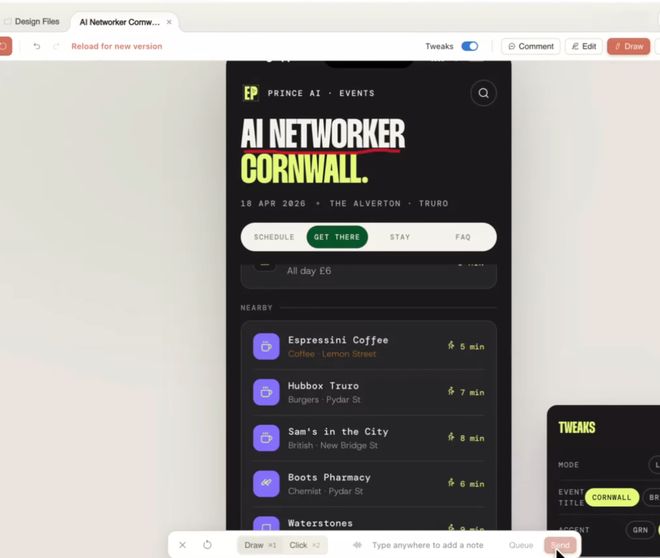Viewport: 660px width, 558px height.
Task: Select the CORNWALL event title option
Action: tap(612, 497)
